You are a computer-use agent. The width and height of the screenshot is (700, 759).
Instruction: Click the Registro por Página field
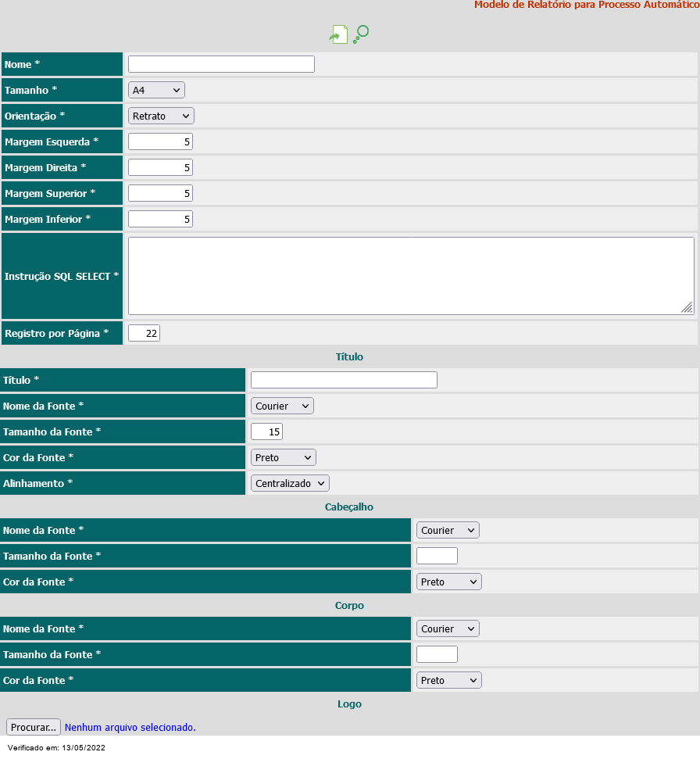coord(144,333)
